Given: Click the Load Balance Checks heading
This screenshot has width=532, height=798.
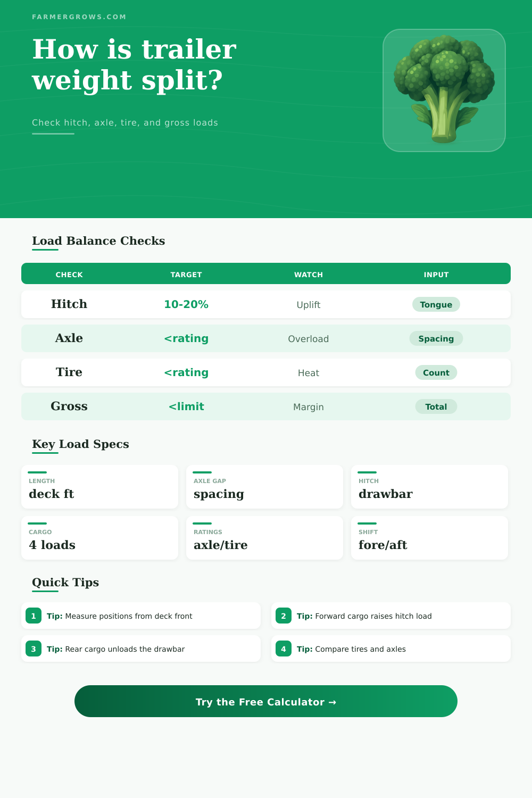Looking at the screenshot, I should pos(98,241).
